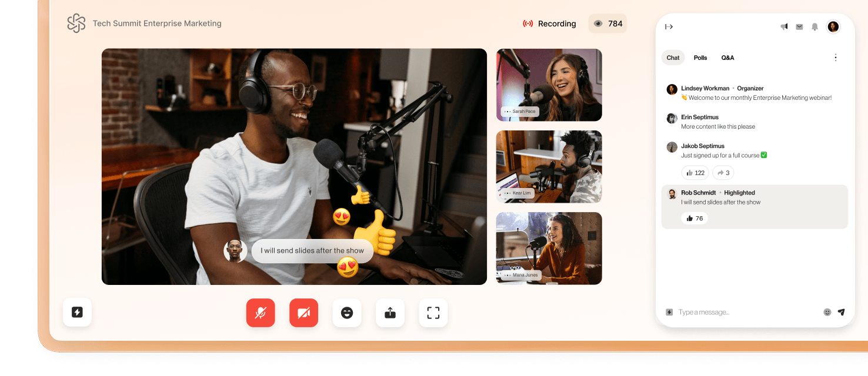
Task: Send the chat message with paper plane icon
Action: [x=842, y=312]
